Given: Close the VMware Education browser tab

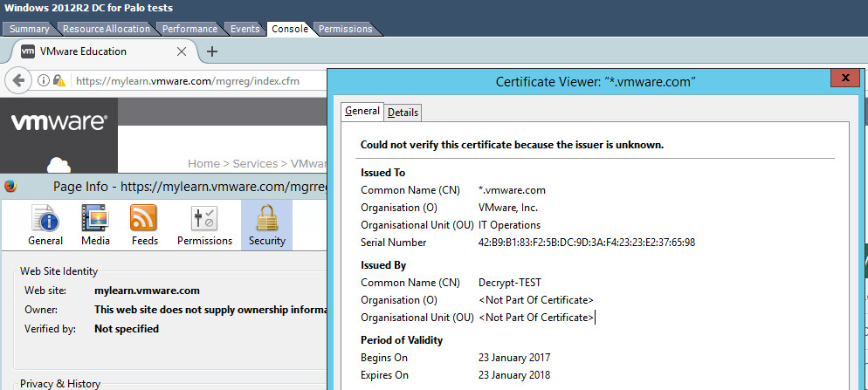Looking at the screenshot, I should (182, 51).
